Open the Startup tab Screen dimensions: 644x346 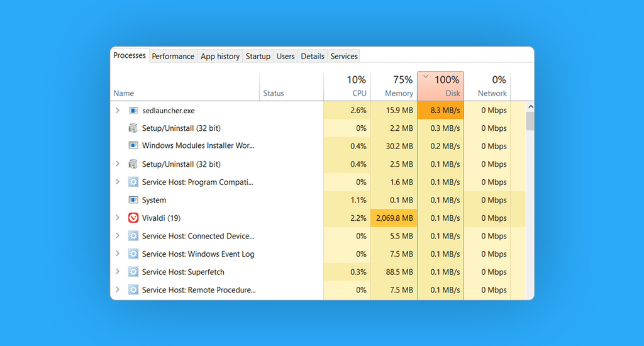pyautogui.click(x=258, y=57)
